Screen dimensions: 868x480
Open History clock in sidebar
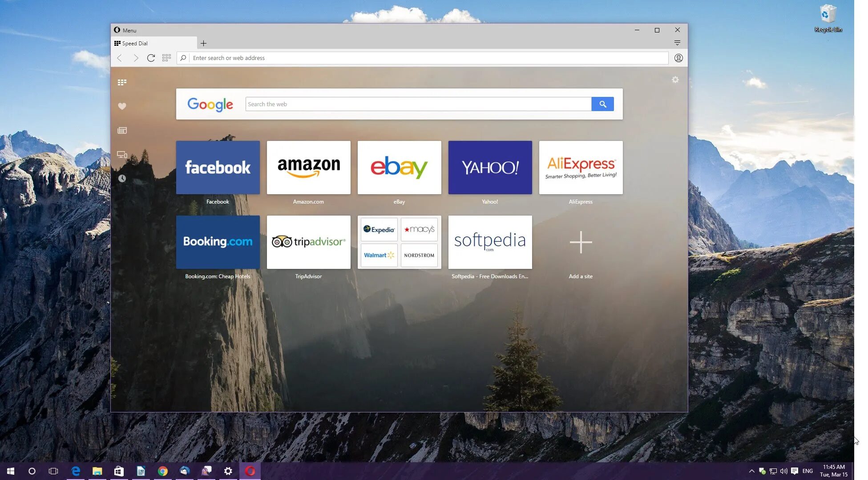(122, 178)
